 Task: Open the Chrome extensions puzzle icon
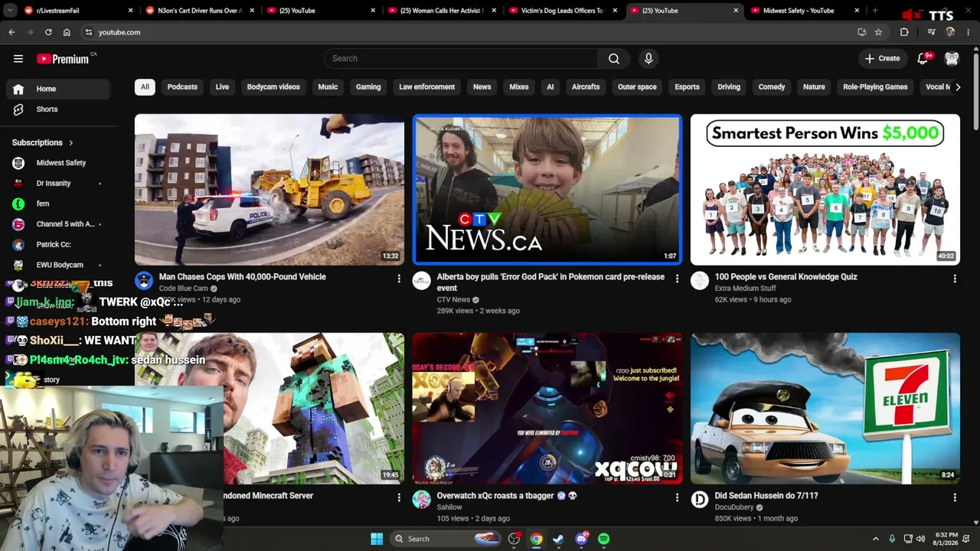click(x=904, y=32)
